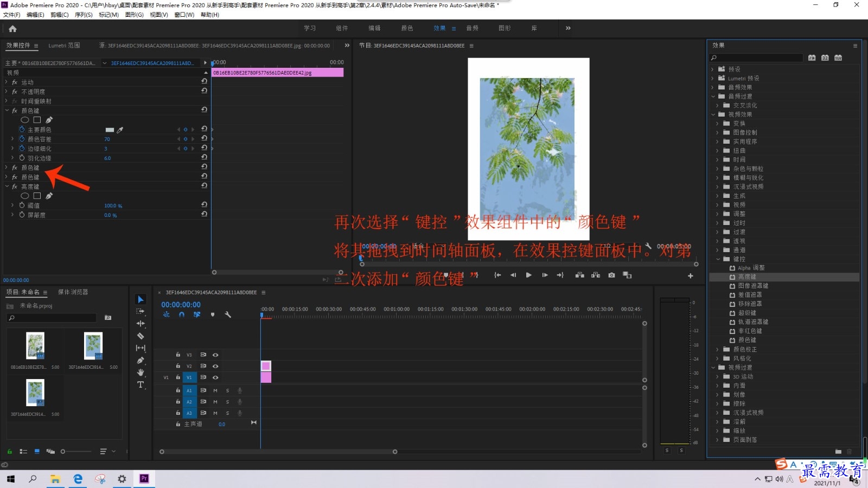This screenshot has height=488, width=868.
Task: Expand the 扭曲 effects folder
Action: click(718, 151)
